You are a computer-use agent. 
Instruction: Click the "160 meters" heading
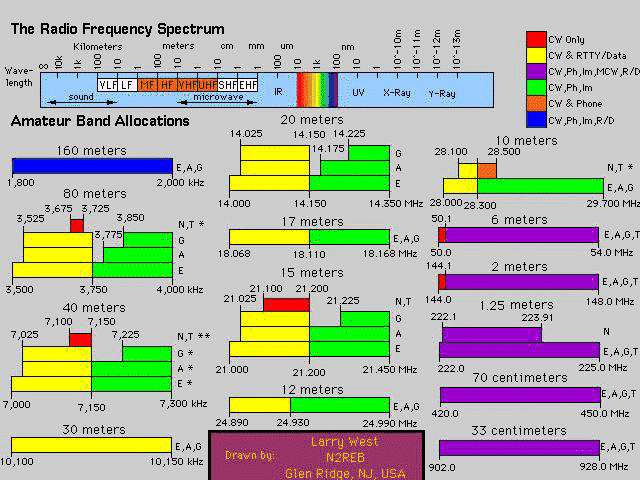(x=91, y=151)
